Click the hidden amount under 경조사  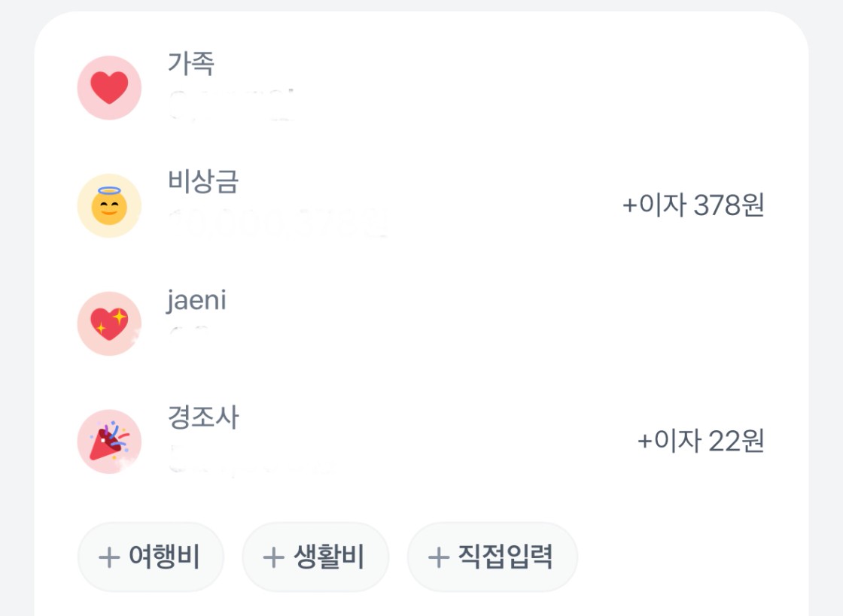[x=248, y=458]
